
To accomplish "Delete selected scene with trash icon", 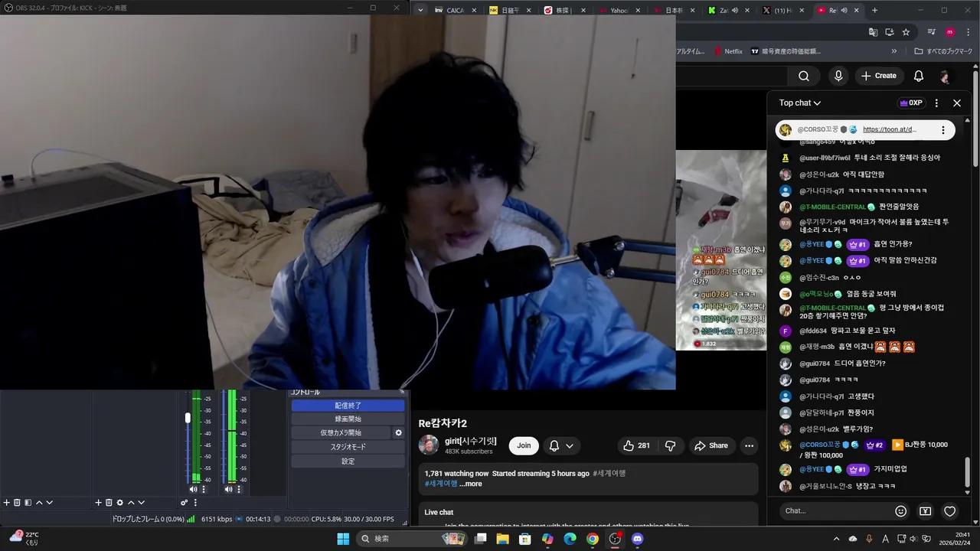I will 17,503.
